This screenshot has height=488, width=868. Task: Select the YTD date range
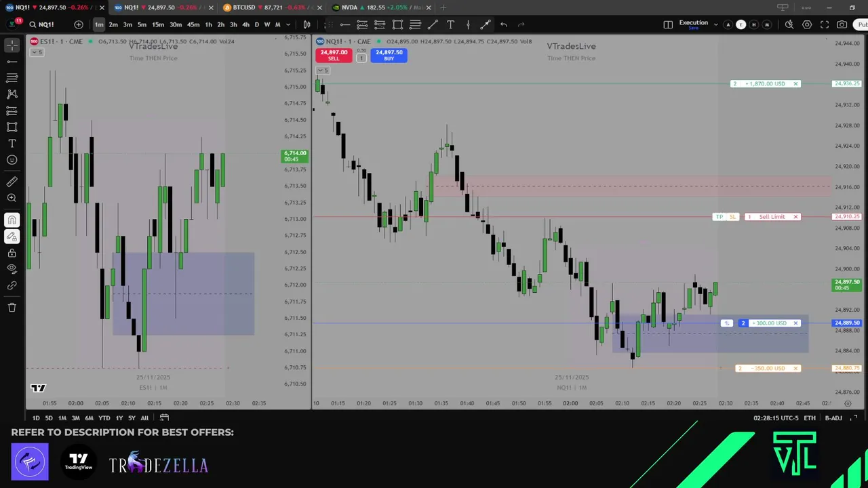(x=104, y=418)
